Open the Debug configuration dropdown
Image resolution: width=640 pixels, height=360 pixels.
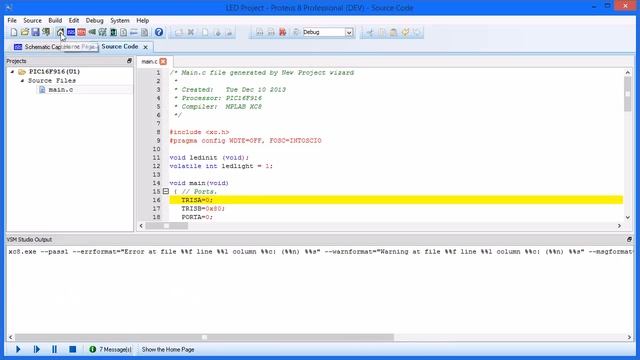pyautogui.click(x=349, y=32)
